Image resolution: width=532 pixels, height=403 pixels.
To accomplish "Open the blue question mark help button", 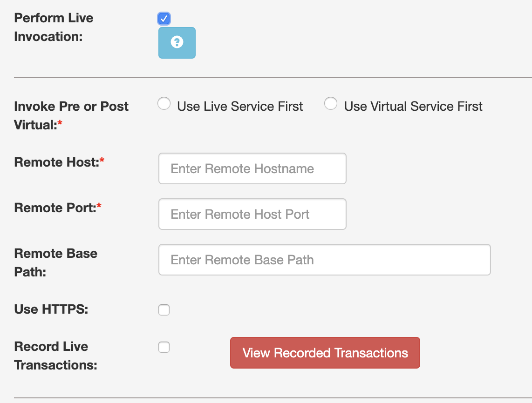I will point(177,43).
